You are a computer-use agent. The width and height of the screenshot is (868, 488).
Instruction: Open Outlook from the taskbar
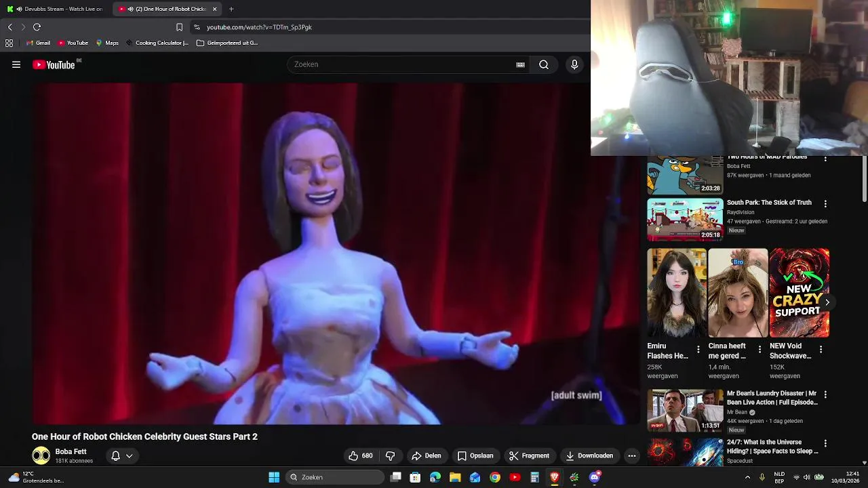(x=475, y=477)
